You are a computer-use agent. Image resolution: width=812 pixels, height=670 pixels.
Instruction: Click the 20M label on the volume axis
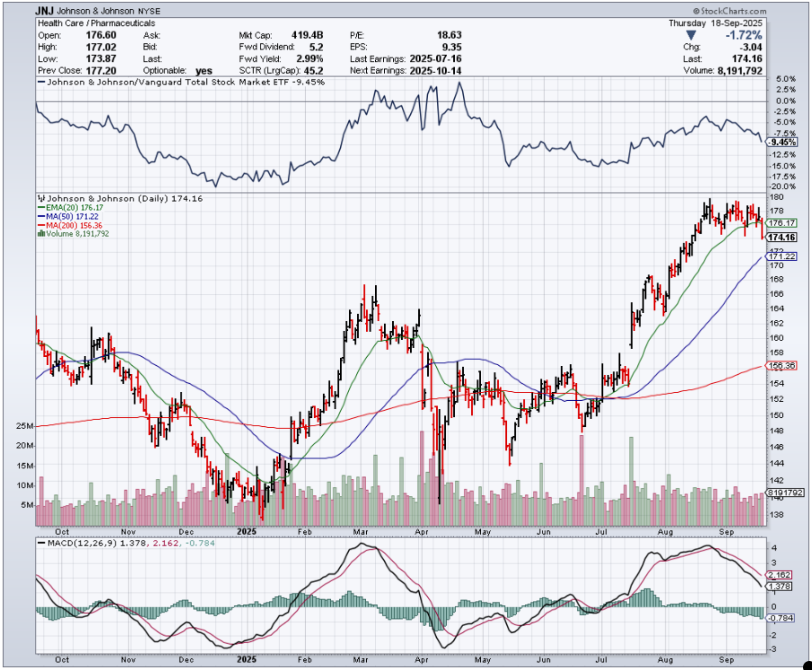25,446
